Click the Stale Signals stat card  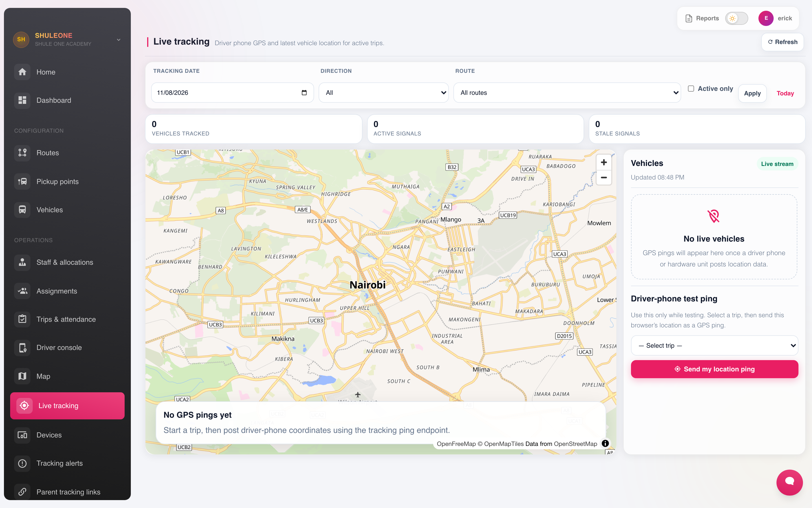click(x=697, y=129)
